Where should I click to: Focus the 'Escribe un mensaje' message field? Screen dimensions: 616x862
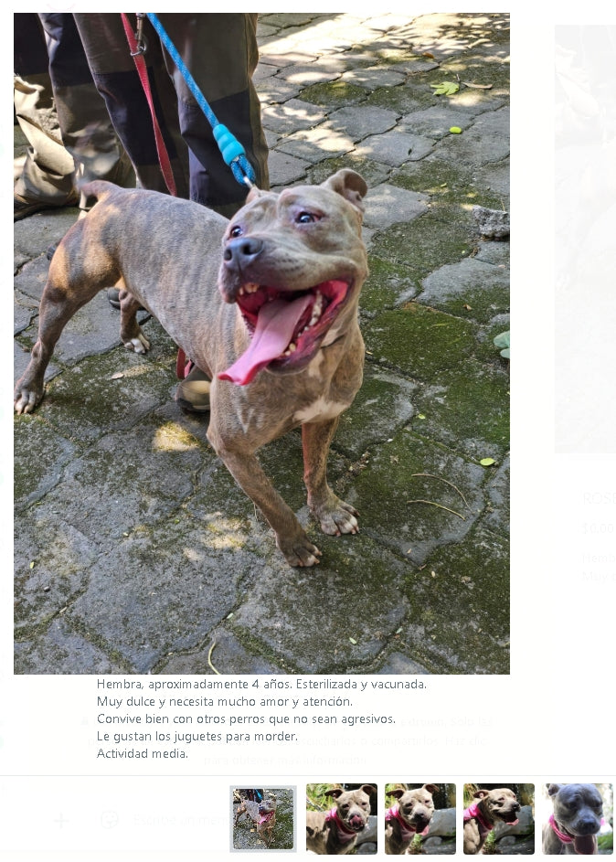(175, 820)
